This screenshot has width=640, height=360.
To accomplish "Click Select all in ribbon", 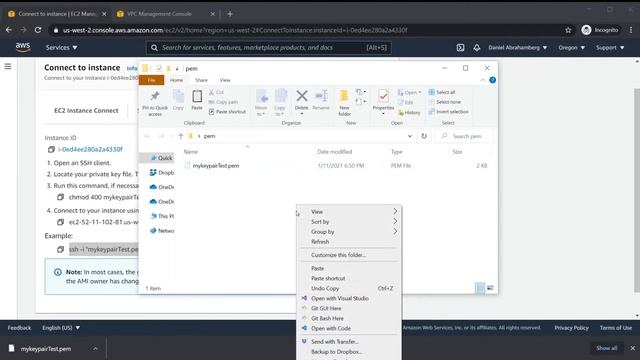I will (442, 92).
